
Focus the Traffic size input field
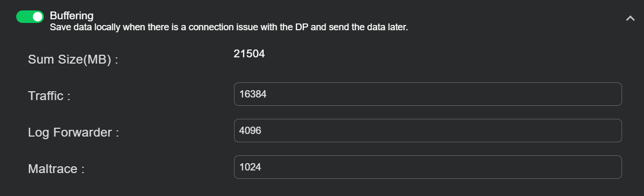pos(428,94)
